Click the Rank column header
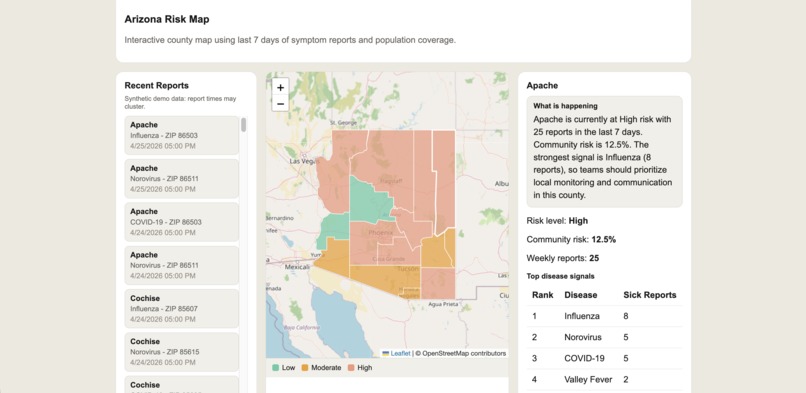Image resolution: width=806 pixels, height=393 pixels. tap(542, 295)
